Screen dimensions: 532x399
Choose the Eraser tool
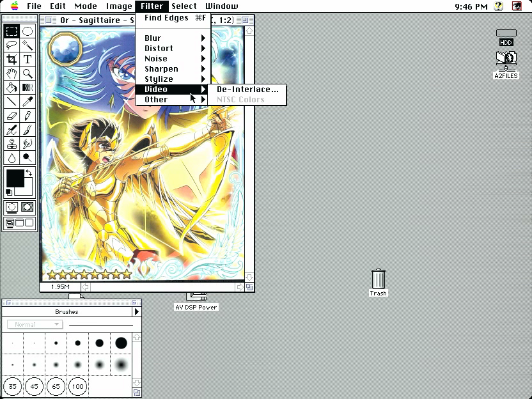pyautogui.click(x=12, y=116)
